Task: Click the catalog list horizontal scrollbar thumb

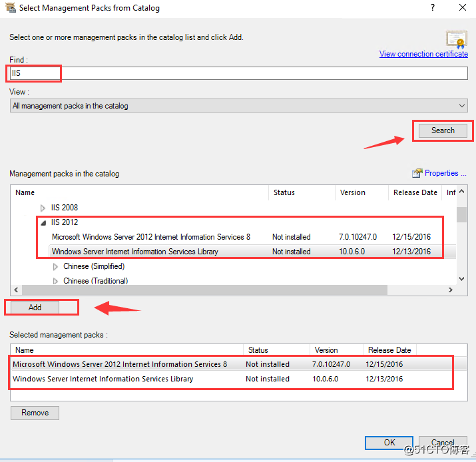Action: coord(205,290)
